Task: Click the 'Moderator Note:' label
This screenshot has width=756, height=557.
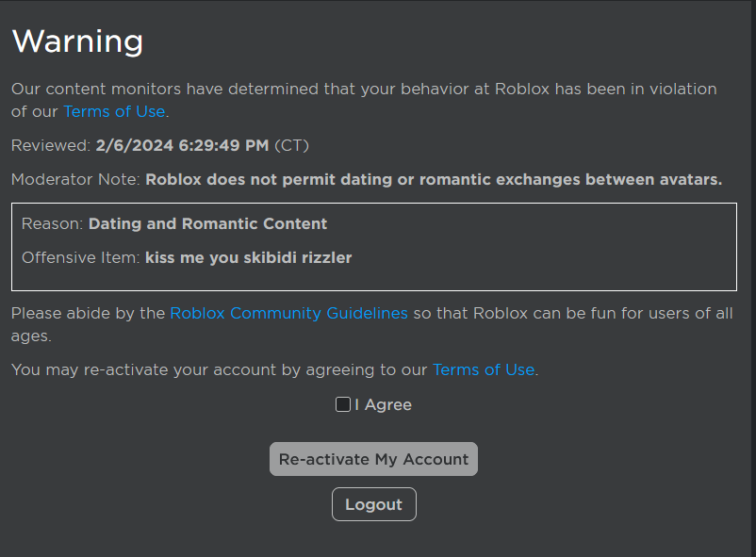Action: click(x=76, y=179)
